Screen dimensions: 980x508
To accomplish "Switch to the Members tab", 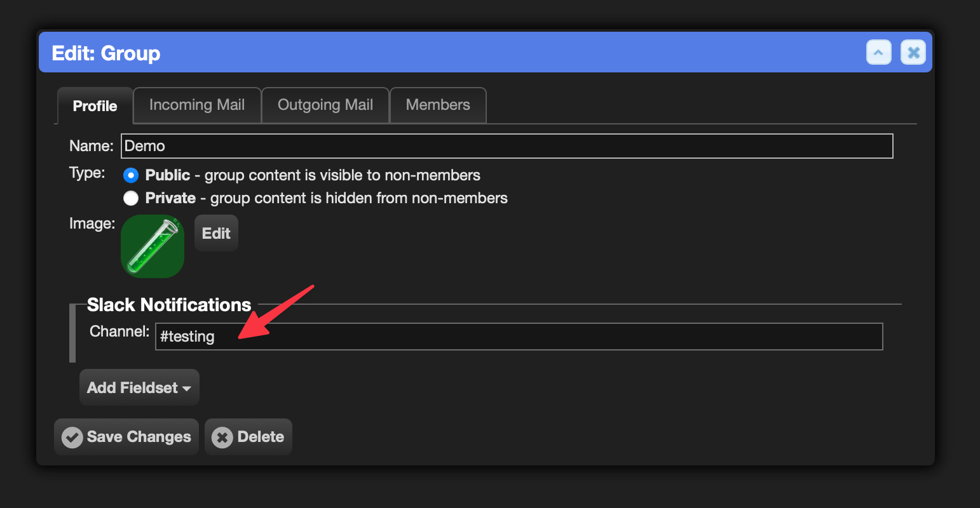I will point(438,105).
